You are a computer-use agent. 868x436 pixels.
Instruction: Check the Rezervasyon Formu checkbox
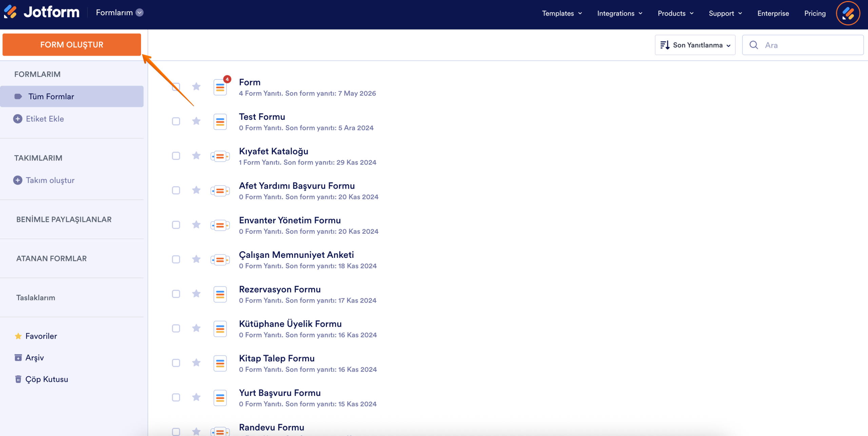pyautogui.click(x=176, y=294)
